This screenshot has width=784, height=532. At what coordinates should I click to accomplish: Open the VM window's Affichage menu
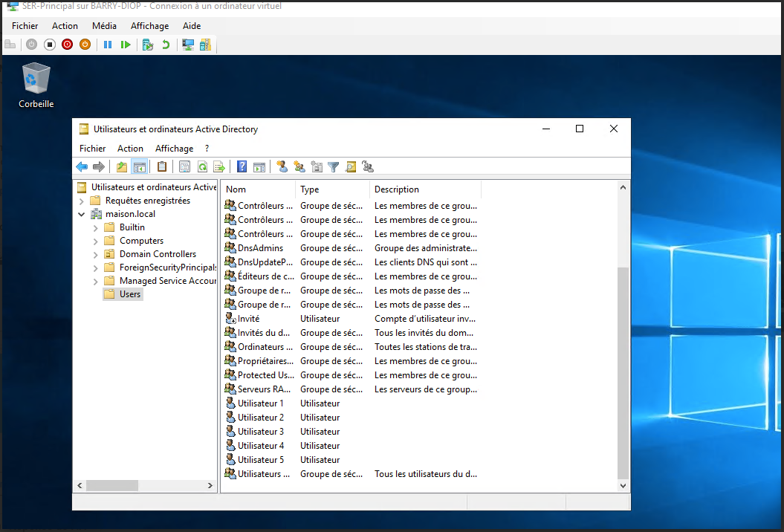tap(149, 26)
